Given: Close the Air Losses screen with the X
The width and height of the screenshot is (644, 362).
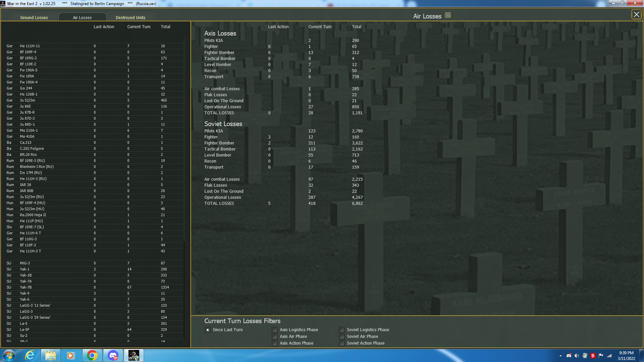Looking at the screenshot, I should click(x=636, y=14).
